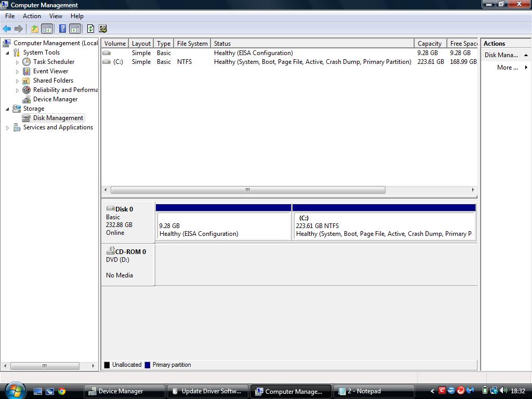Sort by the File System column header
532x399 pixels.
point(192,44)
